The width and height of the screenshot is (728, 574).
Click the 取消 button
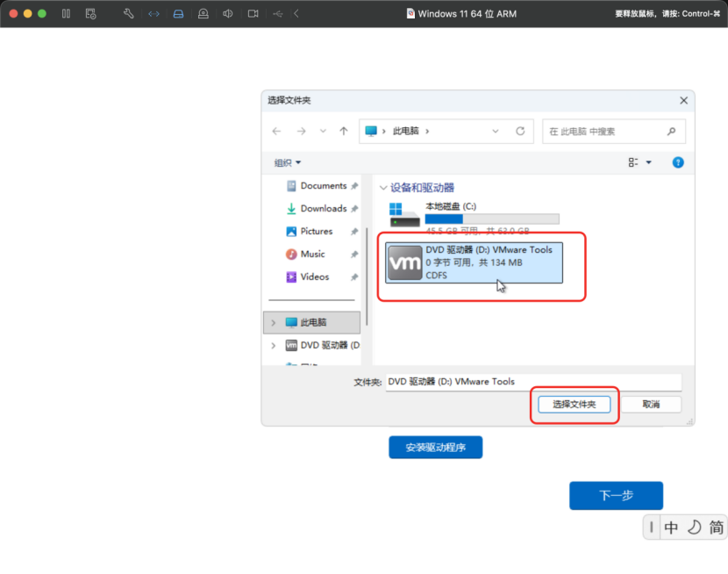[x=651, y=404]
